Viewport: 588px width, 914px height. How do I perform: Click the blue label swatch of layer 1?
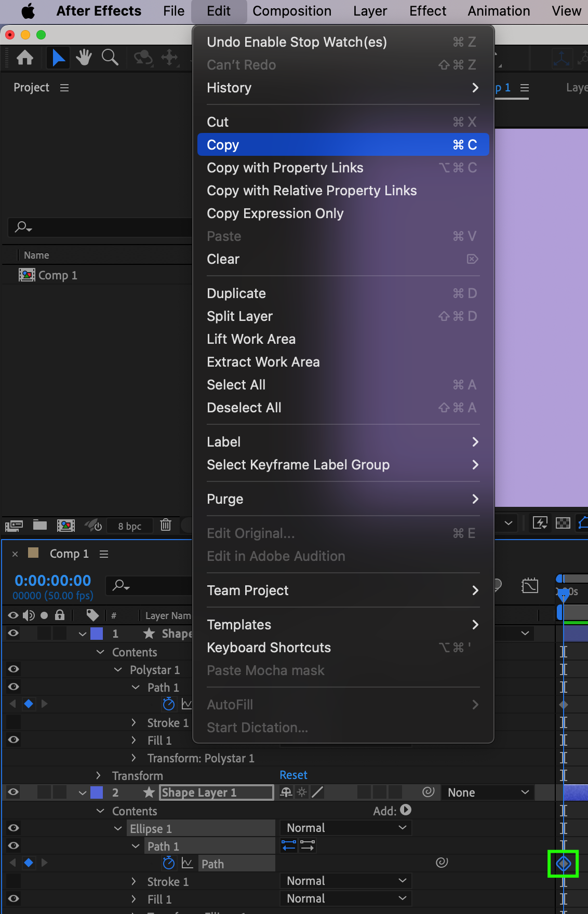(x=97, y=634)
